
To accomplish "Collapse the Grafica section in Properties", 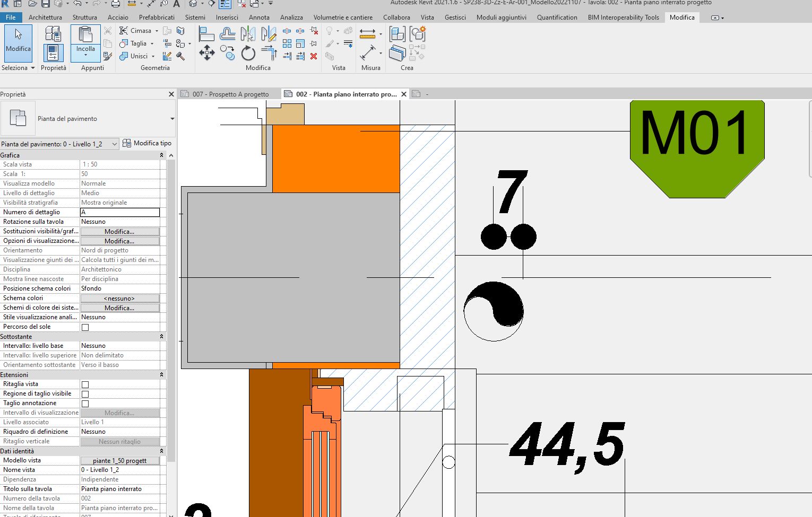I will 161,155.
